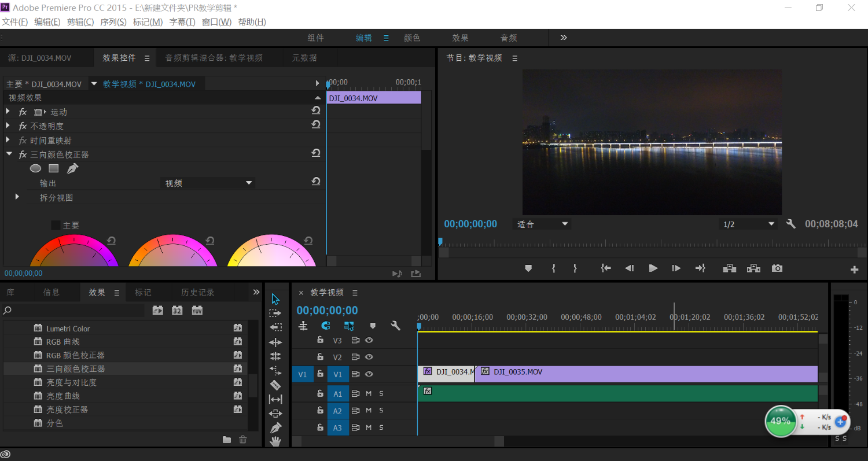Click the shadows color wheel
The image size is (868, 461).
(x=74, y=251)
